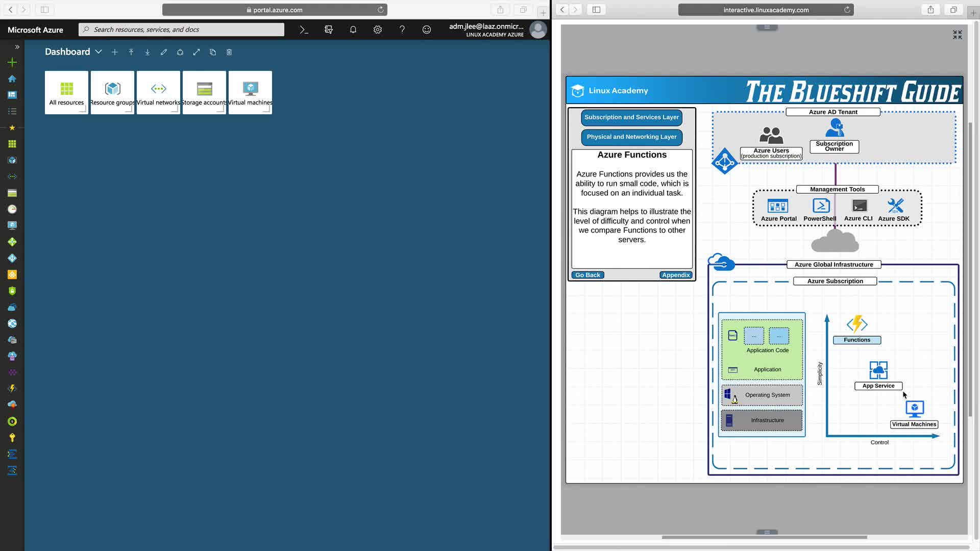This screenshot has width=980, height=551.
Task: Click the feedback smiley icon
Action: coord(427,30)
